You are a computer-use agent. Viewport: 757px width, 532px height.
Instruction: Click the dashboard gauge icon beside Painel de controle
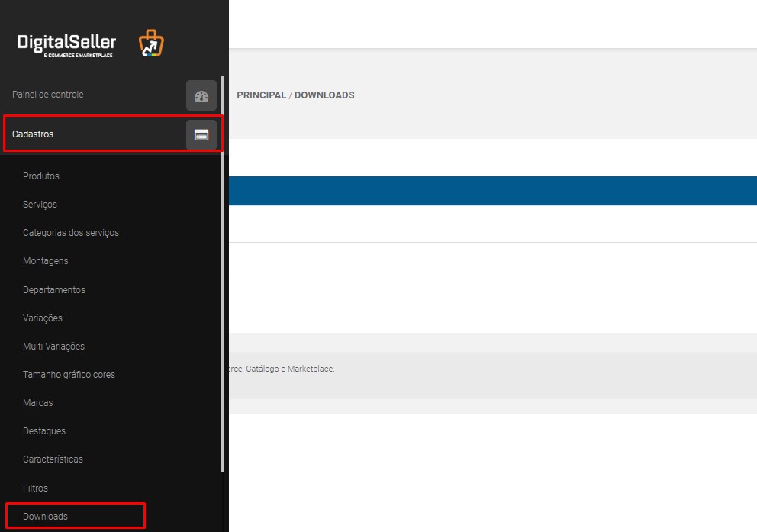(201, 95)
